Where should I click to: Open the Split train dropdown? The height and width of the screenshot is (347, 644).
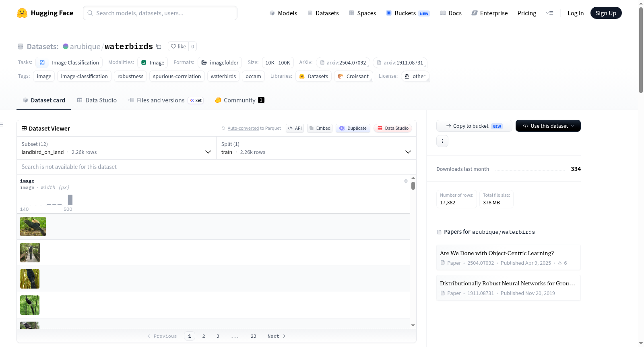[x=316, y=148]
